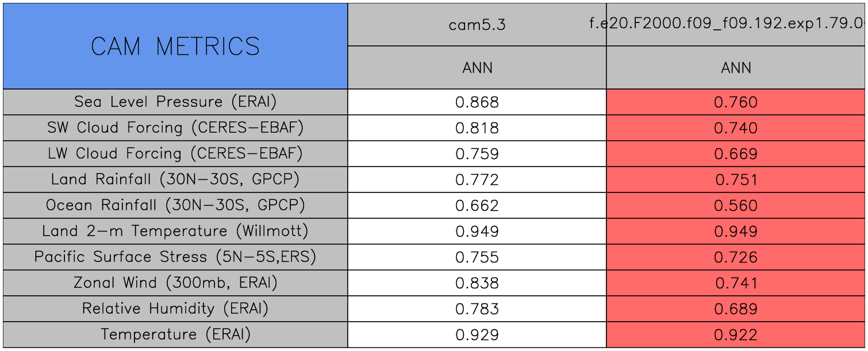Select the Ocean Rainfall row label
Image resolution: width=868 pixels, height=351 pixels.
[x=175, y=206]
